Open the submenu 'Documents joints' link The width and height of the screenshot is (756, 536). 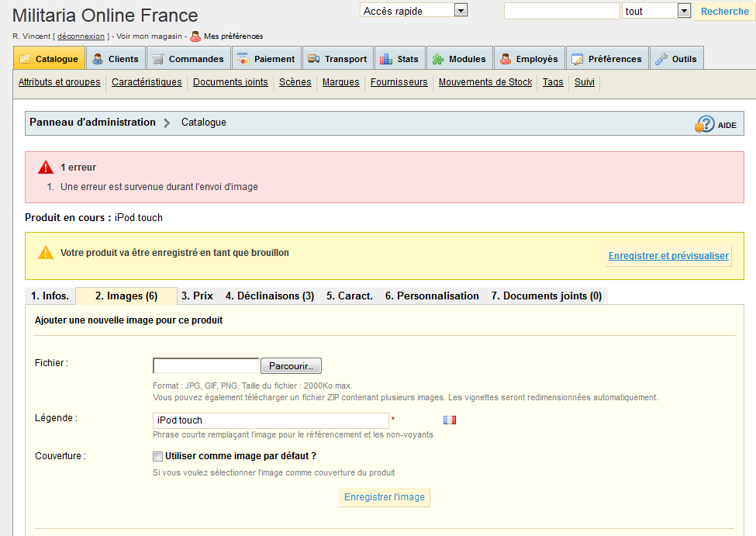[x=230, y=82]
